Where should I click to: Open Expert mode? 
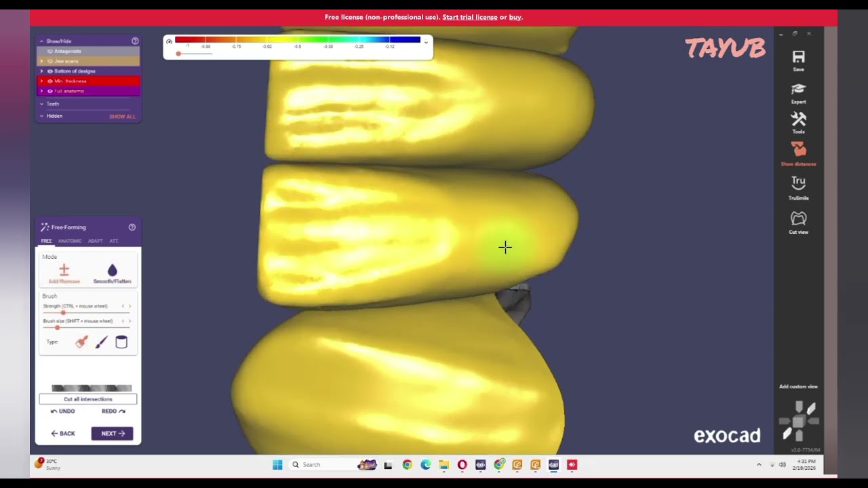[798, 93]
